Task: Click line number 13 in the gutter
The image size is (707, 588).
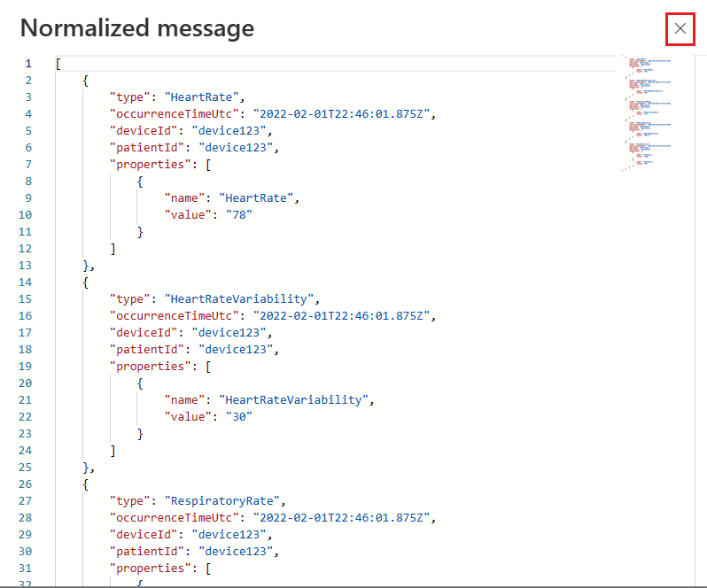Action: pyautogui.click(x=25, y=266)
